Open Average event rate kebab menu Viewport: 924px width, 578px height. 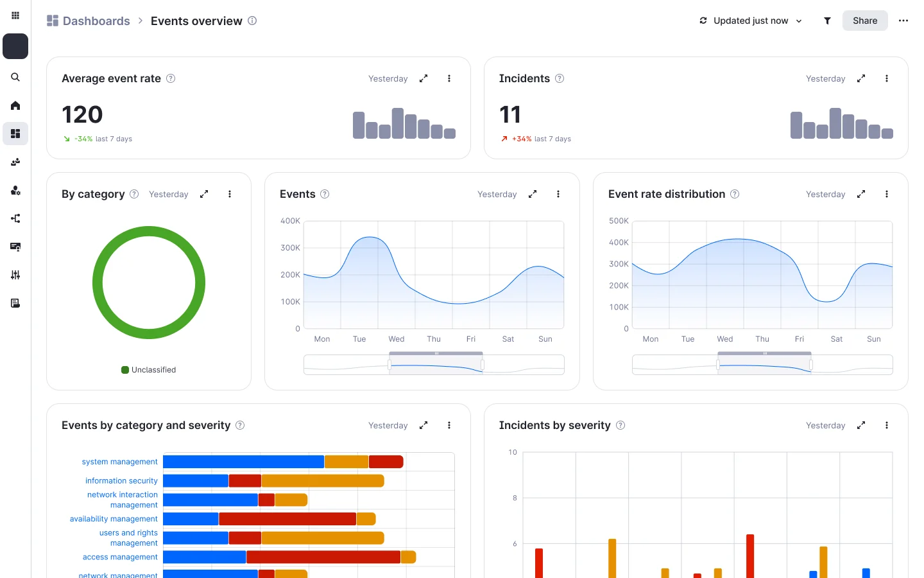coord(449,78)
